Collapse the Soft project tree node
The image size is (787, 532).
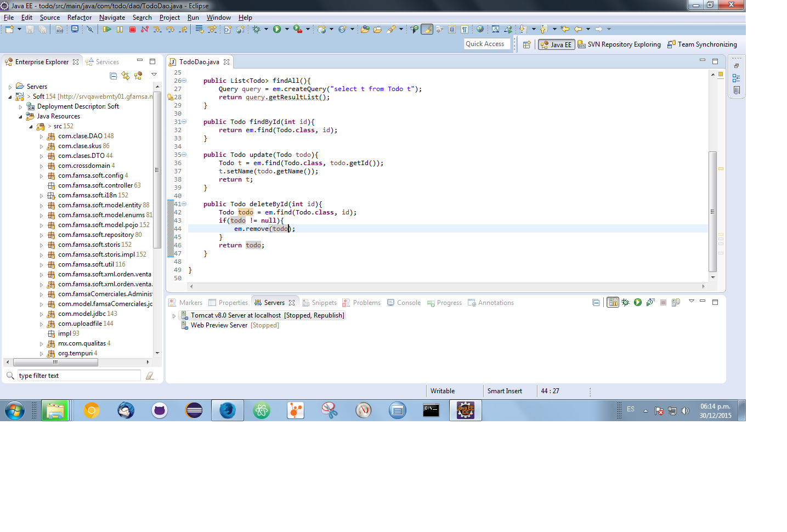(x=10, y=97)
